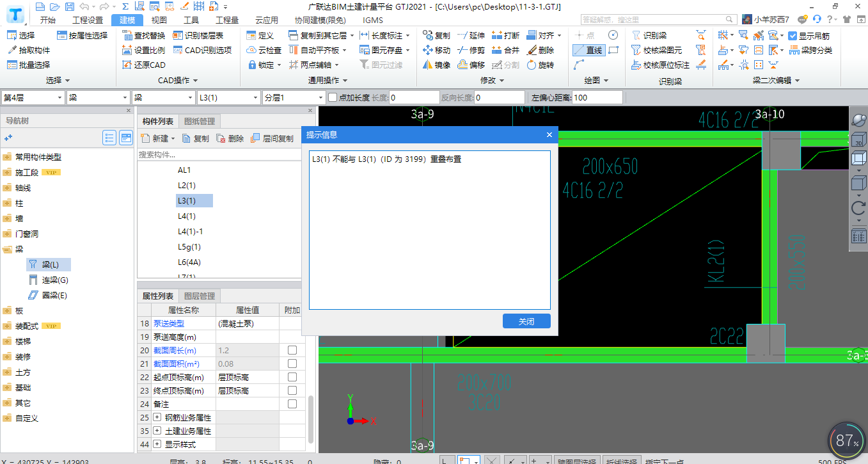Click 校核原位标注 check annotations
This screenshot has width=868, height=464.
pyautogui.click(x=660, y=65)
